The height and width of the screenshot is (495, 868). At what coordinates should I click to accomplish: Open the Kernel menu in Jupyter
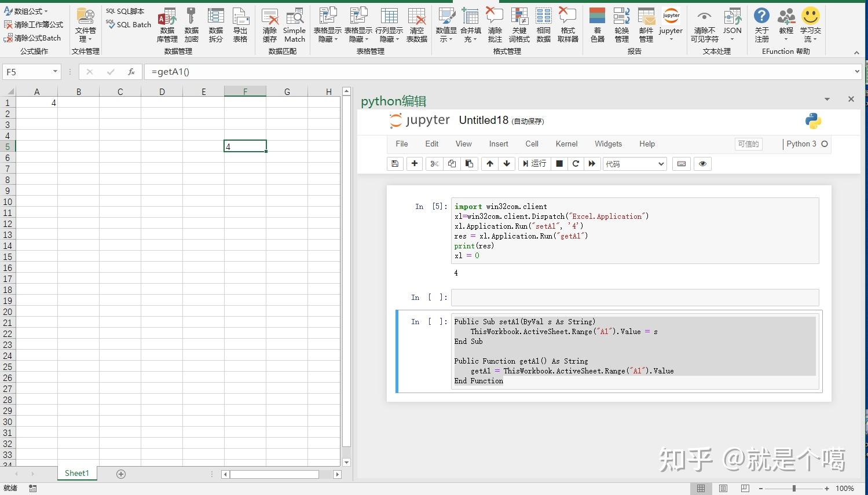click(x=566, y=144)
